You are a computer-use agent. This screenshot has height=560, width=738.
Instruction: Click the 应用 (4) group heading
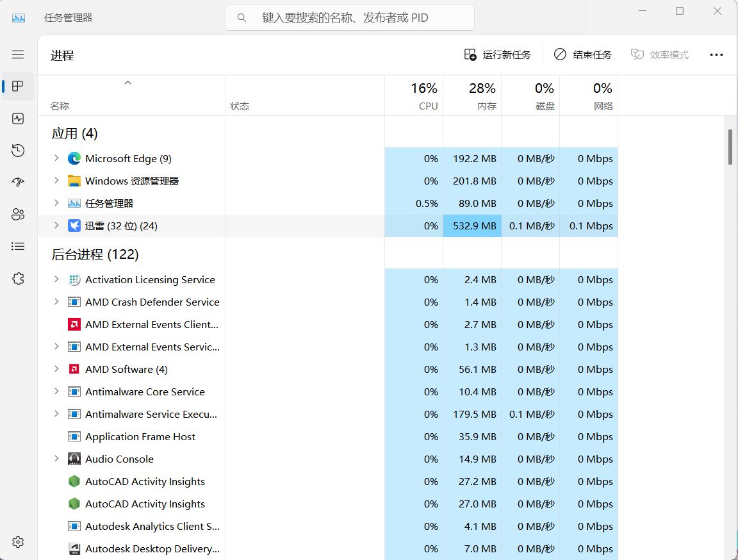click(74, 134)
